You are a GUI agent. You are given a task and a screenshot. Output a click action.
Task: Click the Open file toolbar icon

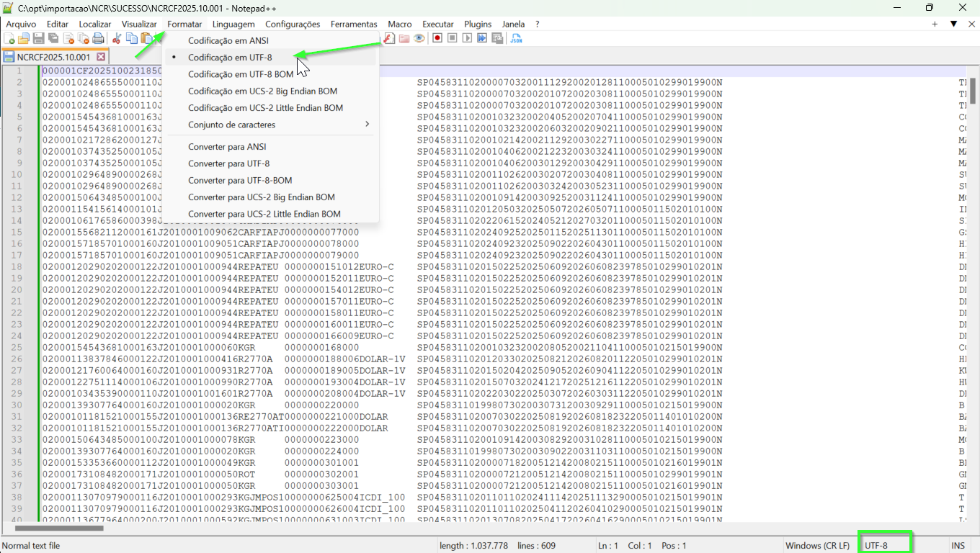(24, 38)
